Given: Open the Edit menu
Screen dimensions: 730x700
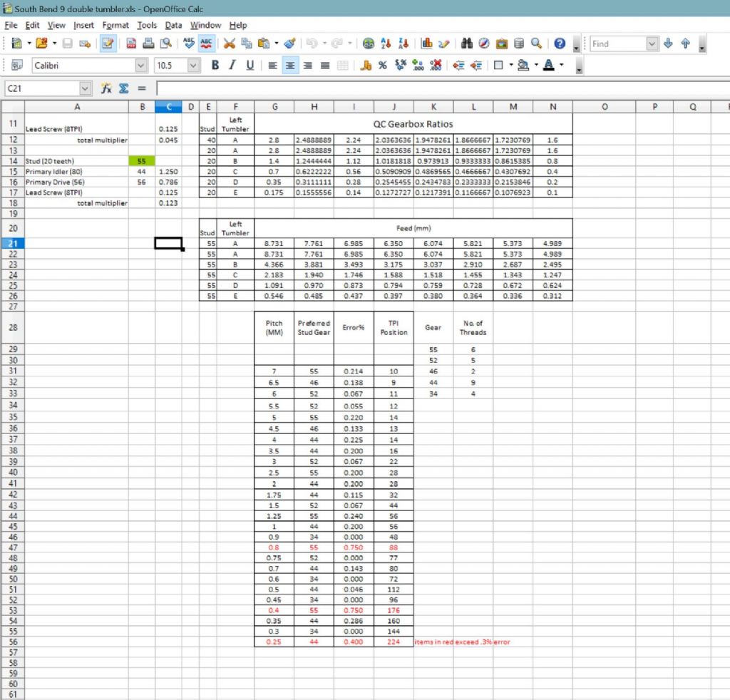Looking at the screenshot, I should (x=32, y=25).
